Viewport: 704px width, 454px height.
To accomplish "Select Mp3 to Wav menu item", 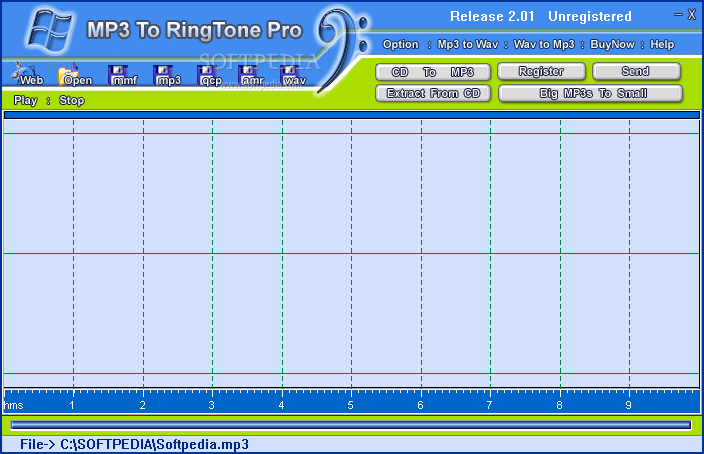I will coord(468,44).
